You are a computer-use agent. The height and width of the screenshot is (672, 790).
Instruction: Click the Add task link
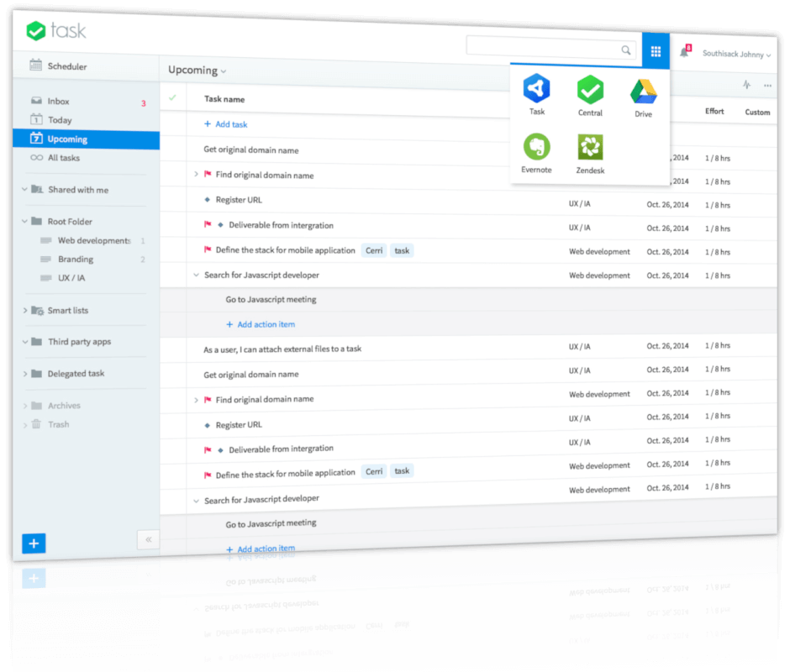tap(226, 124)
